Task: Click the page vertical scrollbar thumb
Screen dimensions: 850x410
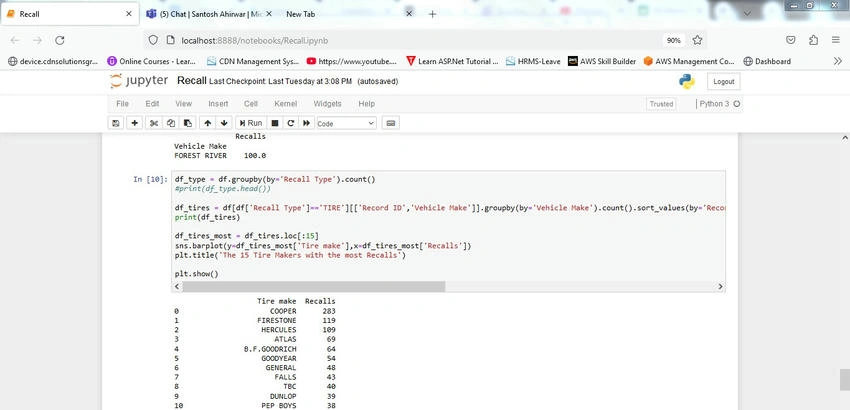Action: [844, 379]
